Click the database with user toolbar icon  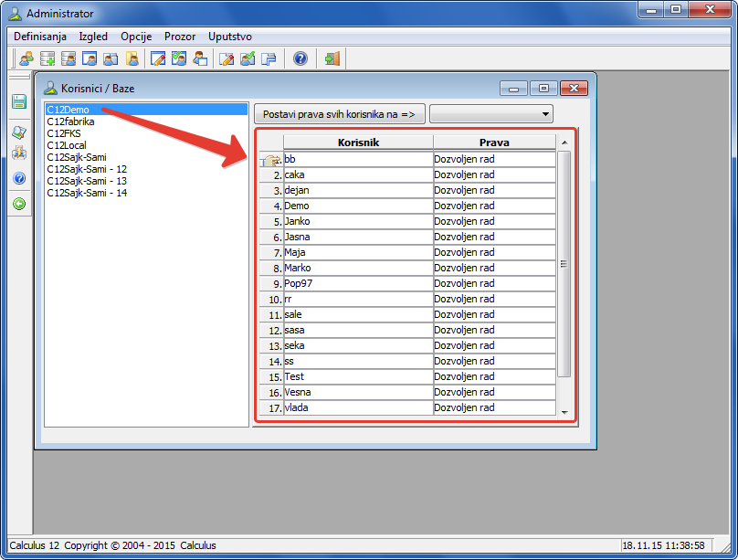[69, 58]
